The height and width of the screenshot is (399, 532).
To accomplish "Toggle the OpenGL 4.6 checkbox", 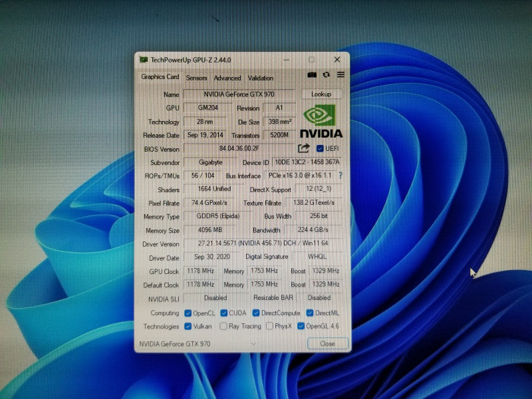I will point(301,326).
